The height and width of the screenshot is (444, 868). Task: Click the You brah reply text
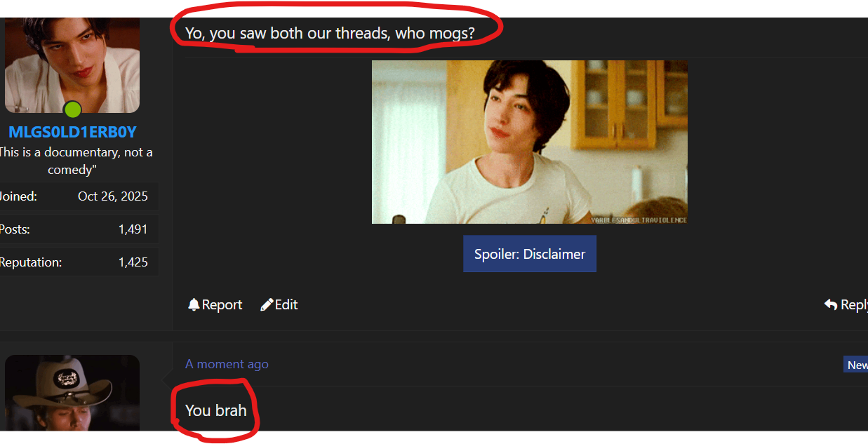(216, 410)
